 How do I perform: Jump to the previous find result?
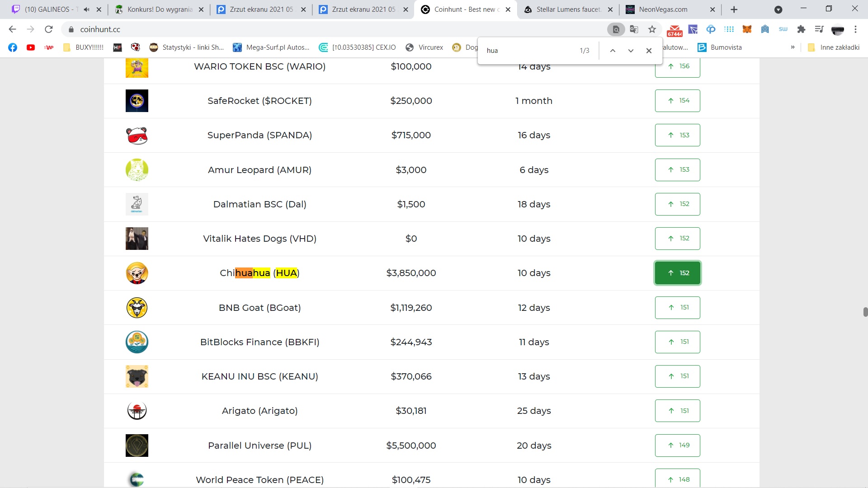click(x=613, y=51)
